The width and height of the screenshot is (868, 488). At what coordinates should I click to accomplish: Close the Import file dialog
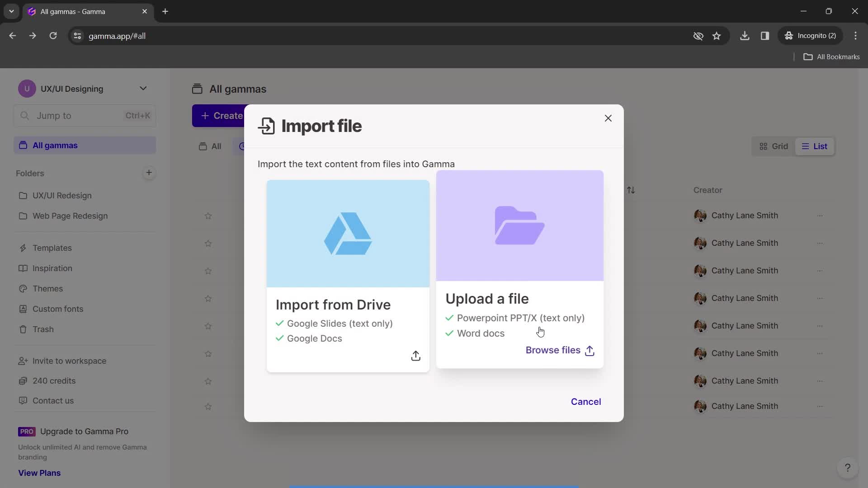608,118
